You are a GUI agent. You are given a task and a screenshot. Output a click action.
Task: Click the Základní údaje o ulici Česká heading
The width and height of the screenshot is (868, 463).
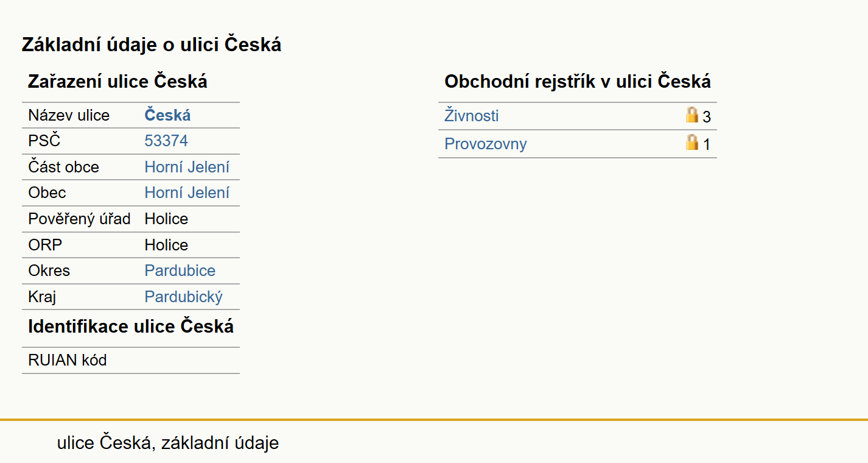pos(152,44)
